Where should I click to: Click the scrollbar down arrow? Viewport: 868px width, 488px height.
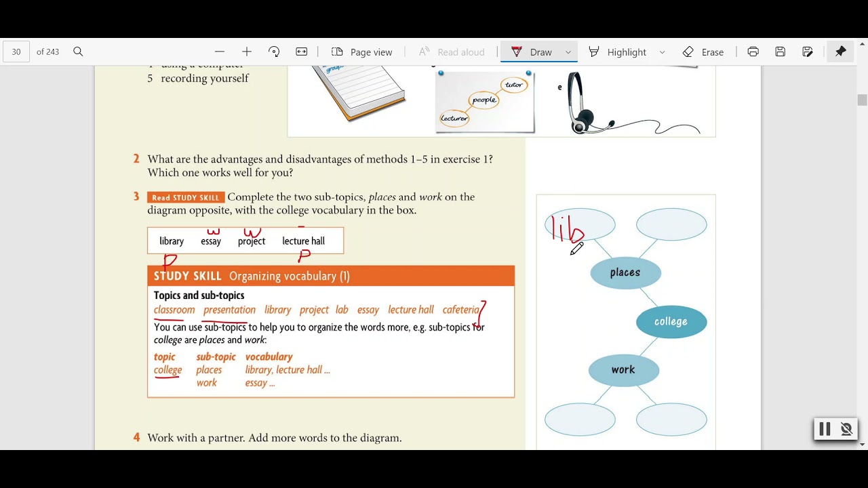(x=862, y=445)
